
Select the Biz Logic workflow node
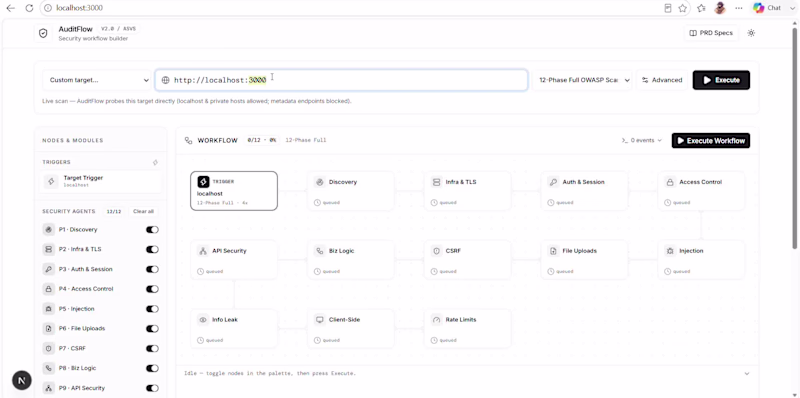[351, 260]
